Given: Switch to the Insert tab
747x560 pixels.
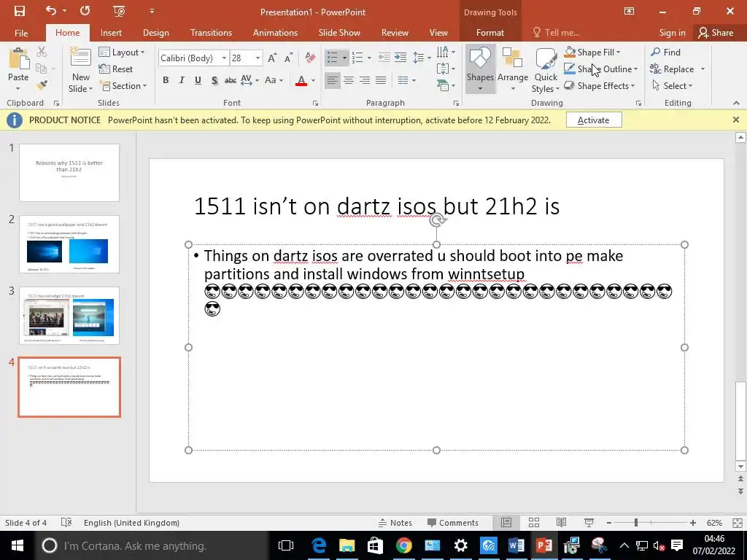Looking at the screenshot, I should pyautogui.click(x=111, y=32).
